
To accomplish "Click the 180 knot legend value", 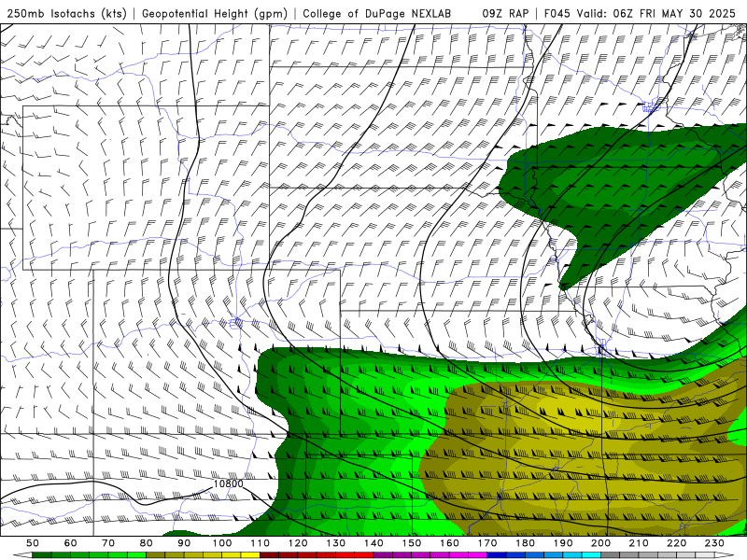I will tap(525, 543).
